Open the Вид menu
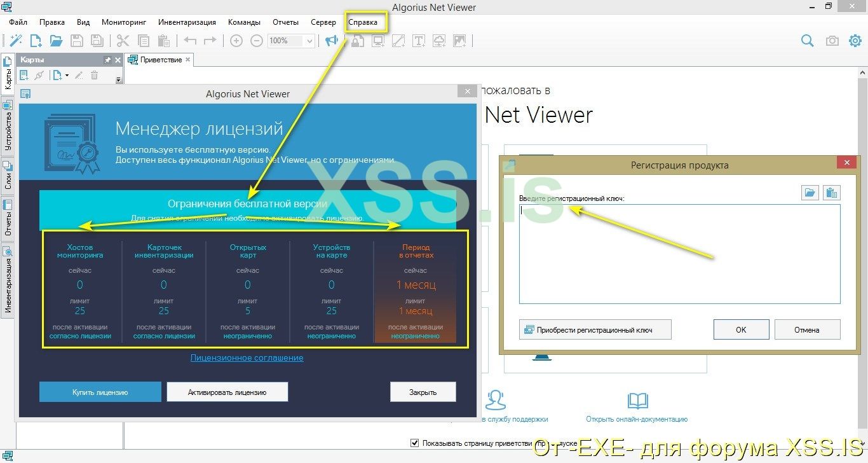Image resolution: width=868 pixels, height=463 pixels. tap(83, 22)
